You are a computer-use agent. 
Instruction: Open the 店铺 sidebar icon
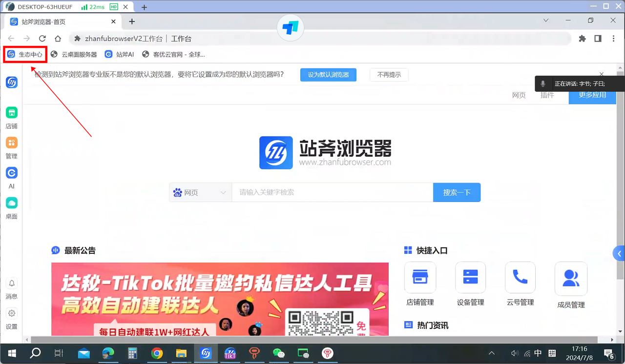[x=12, y=113]
